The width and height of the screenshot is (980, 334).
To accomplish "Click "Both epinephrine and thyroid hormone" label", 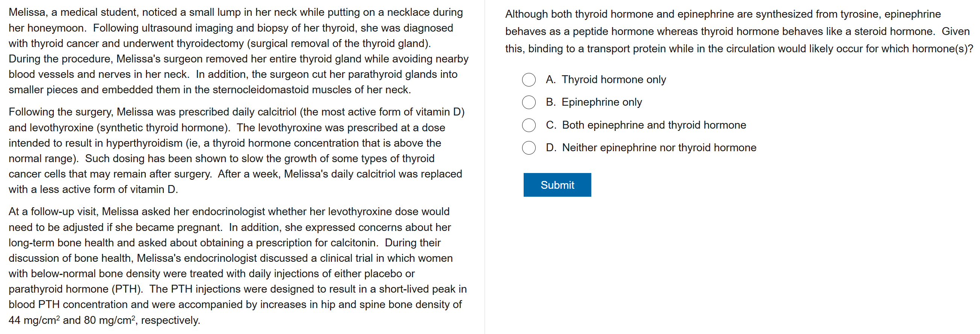I will (654, 125).
